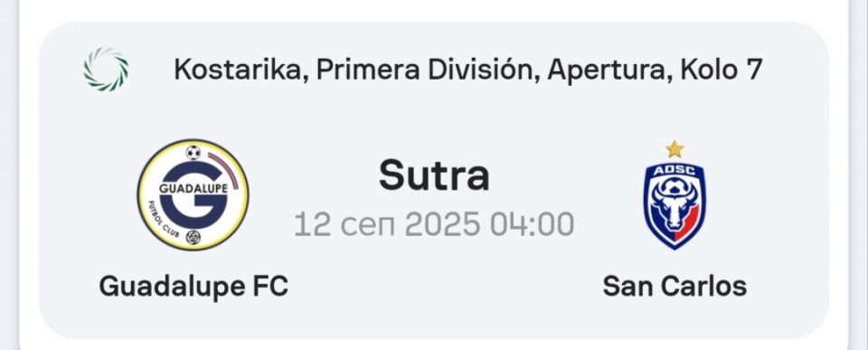Click the green circular league icon
The width and height of the screenshot is (868, 350).
pyautogui.click(x=106, y=70)
